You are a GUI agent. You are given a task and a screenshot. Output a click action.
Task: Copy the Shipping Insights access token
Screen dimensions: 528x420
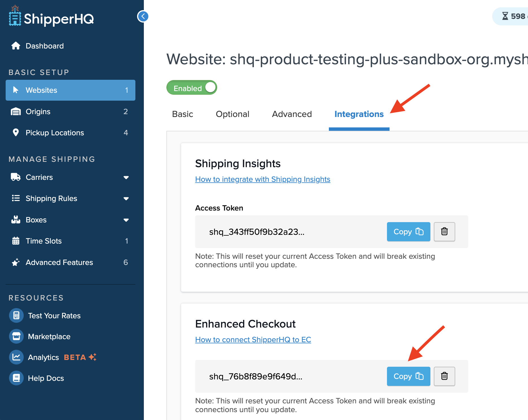pos(408,231)
